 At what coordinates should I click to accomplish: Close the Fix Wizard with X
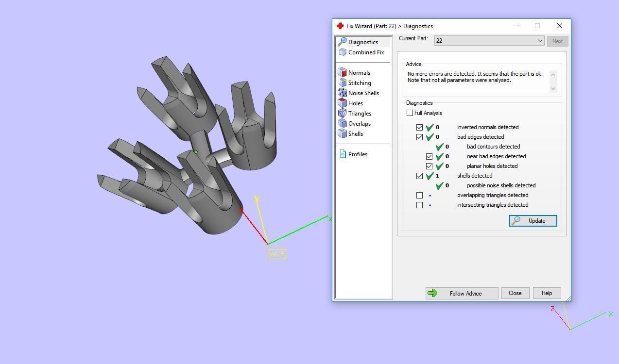click(x=559, y=26)
